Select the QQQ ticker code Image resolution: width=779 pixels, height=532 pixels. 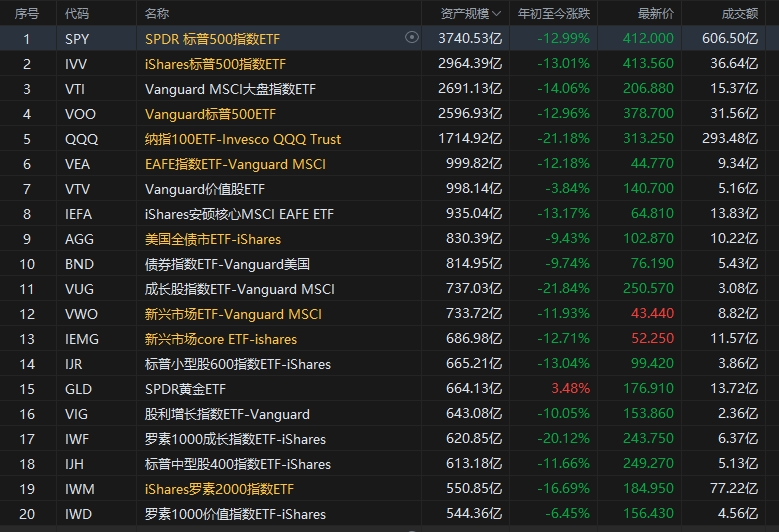tap(81, 139)
